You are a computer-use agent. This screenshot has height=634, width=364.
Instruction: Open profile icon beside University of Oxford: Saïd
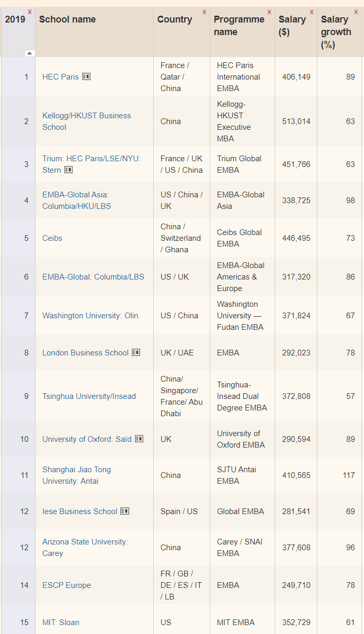coord(139,439)
